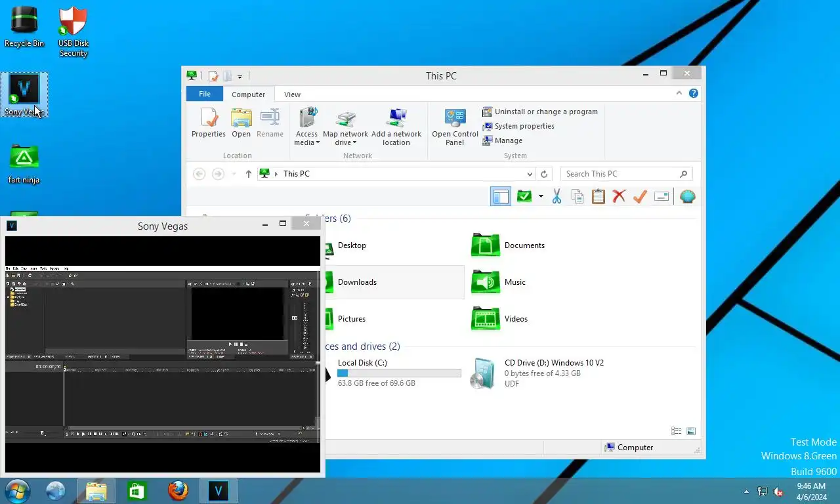Click Manage in the System group

tap(503, 140)
